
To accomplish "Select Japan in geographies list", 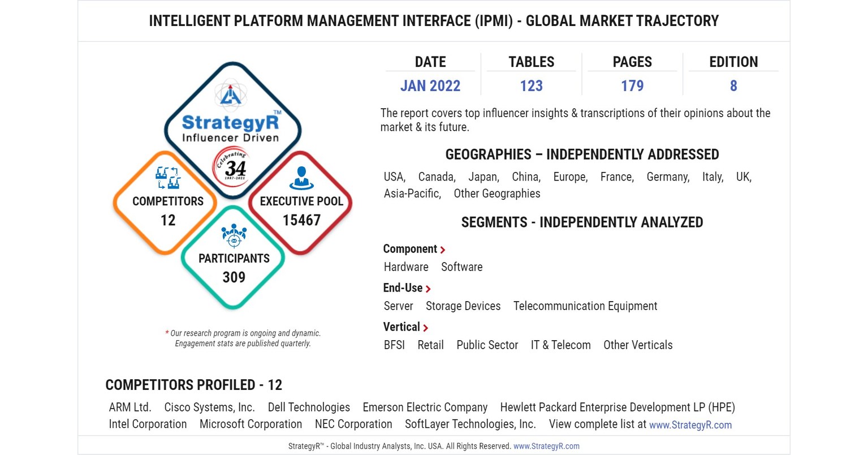I will tap(484, 177).
